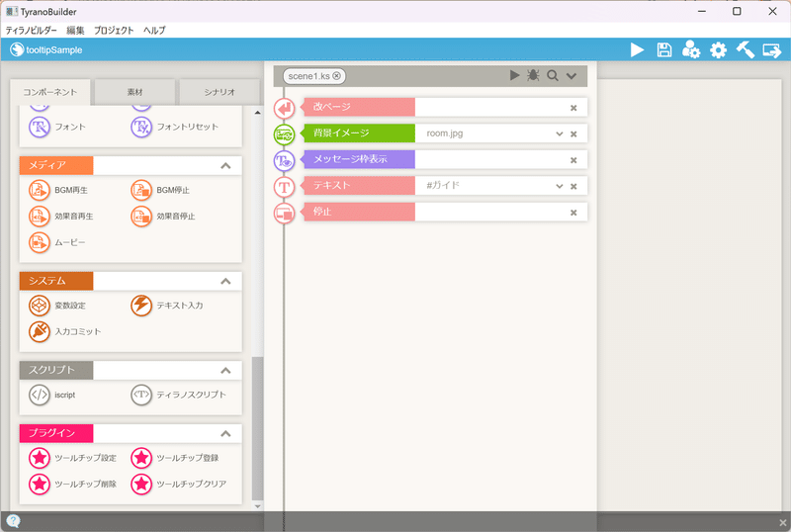Close the scene1.ks tab
This screenshot has width=791, height=532.
pos(336,76)
